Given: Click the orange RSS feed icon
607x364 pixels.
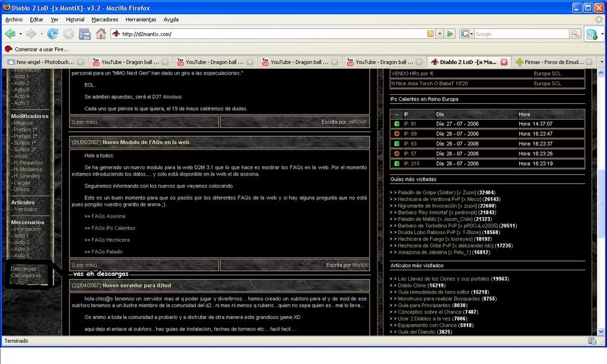Looking at the screenshot, I should 430,34.
